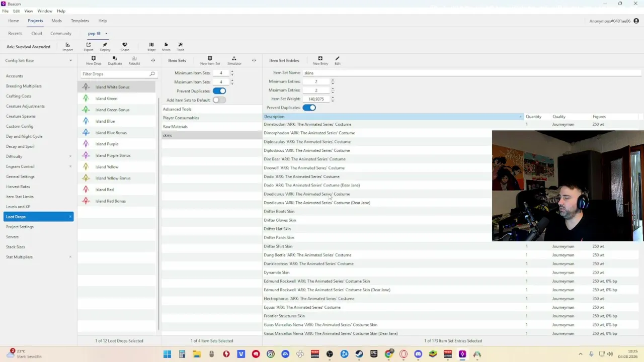Open the Cloud section
The height and width of the screenshot is (362, 644).
click(x=37, y=33)
